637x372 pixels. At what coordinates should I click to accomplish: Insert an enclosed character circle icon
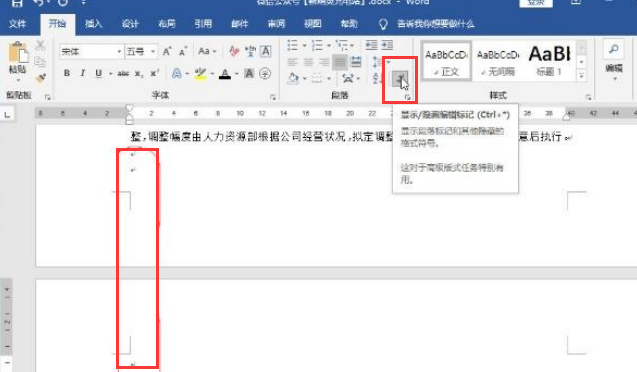tap(265, 74)
